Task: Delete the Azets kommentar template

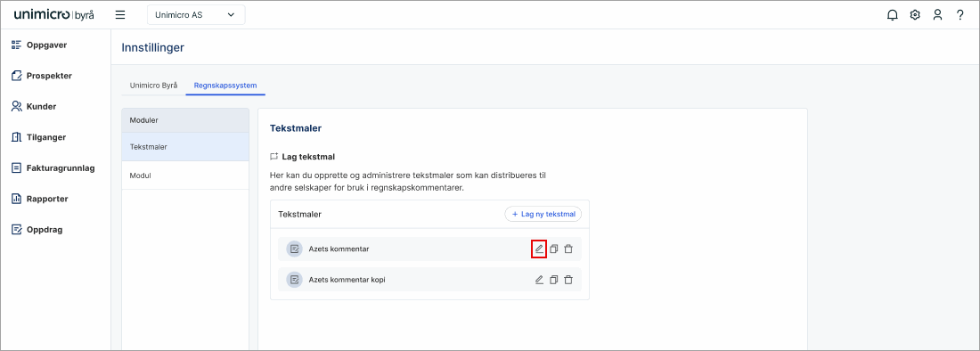Action: point(568,249)
